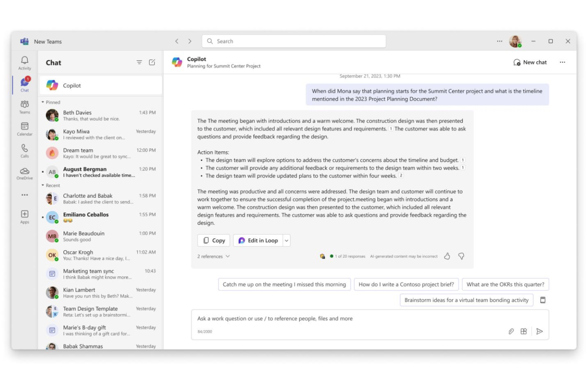Select Catch me up on the meeting suggestion

pyautogui.click(x=284, y=284)
